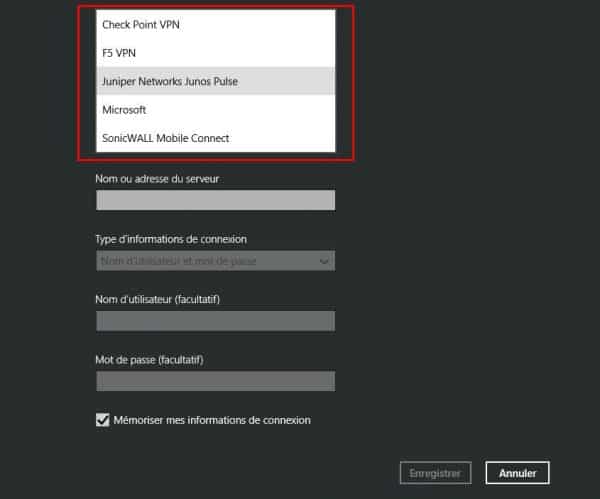Image resolution: width=600 pixels, height=499 pixels.
Task: Open the connection info type dropdown
Action: [x=215, y=261]
